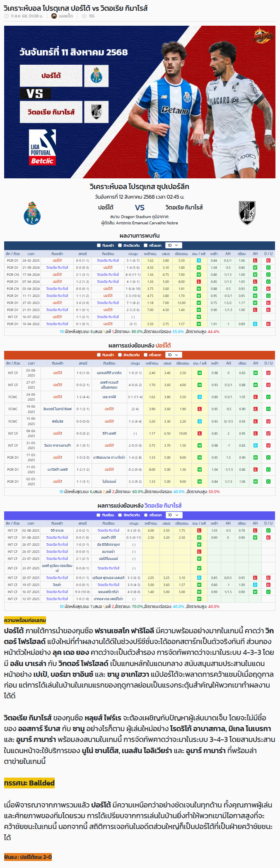
Task: Click the red L result badge, head-to-head 07-04-2024
Action: click(199, 282)
